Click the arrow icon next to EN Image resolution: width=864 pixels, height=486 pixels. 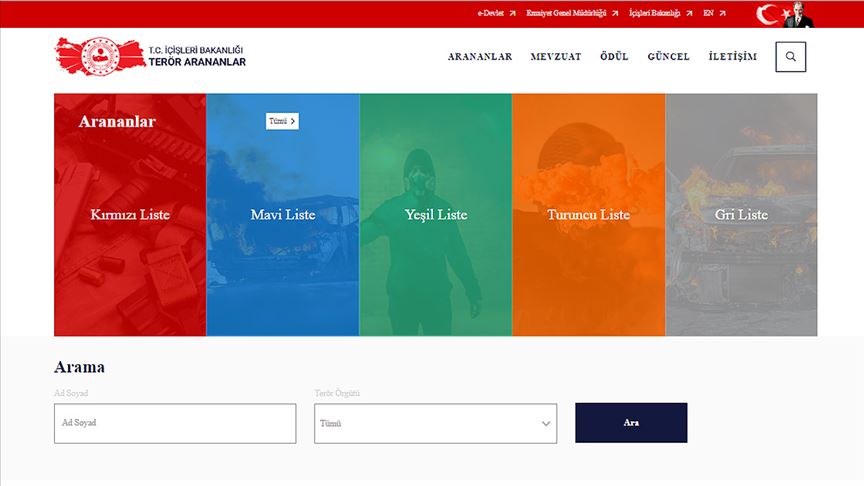[x=722, y=14]
